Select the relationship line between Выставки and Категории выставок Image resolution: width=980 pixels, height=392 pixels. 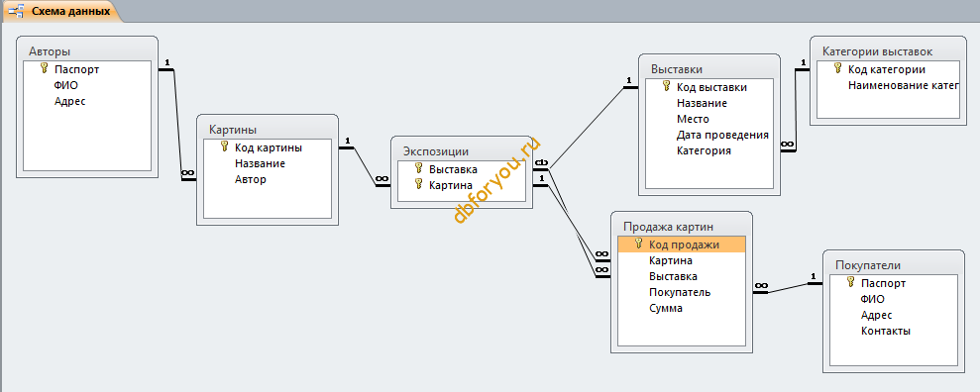click(795, 109)
